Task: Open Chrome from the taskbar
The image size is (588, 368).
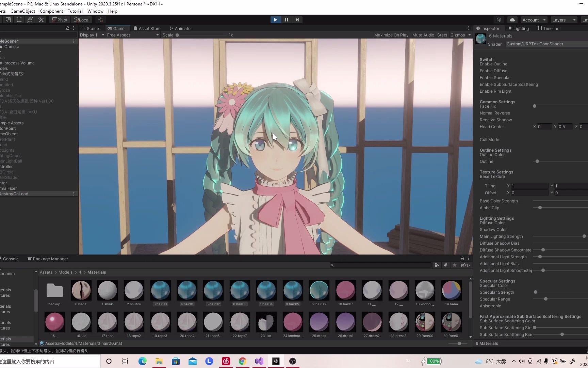Action: 243,361
